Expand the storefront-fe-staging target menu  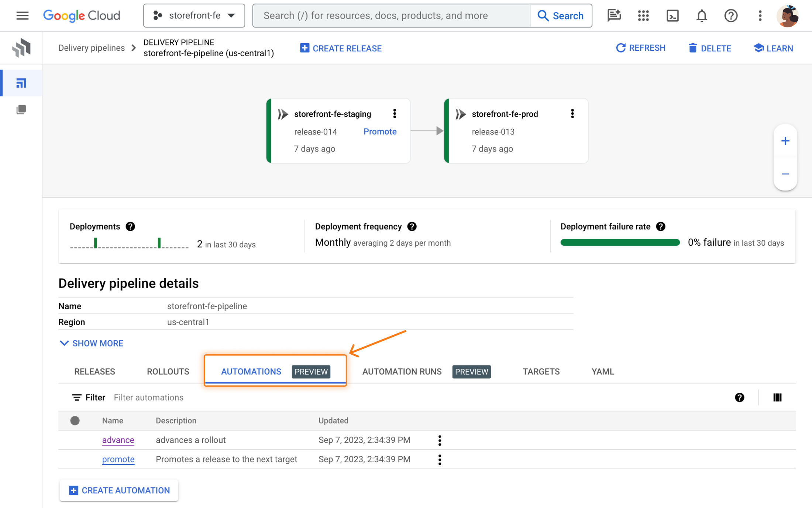(x=394, y=114)
